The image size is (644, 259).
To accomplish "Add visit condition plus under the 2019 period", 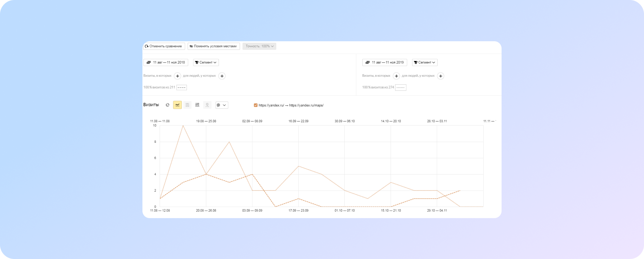I will (396, 76).
